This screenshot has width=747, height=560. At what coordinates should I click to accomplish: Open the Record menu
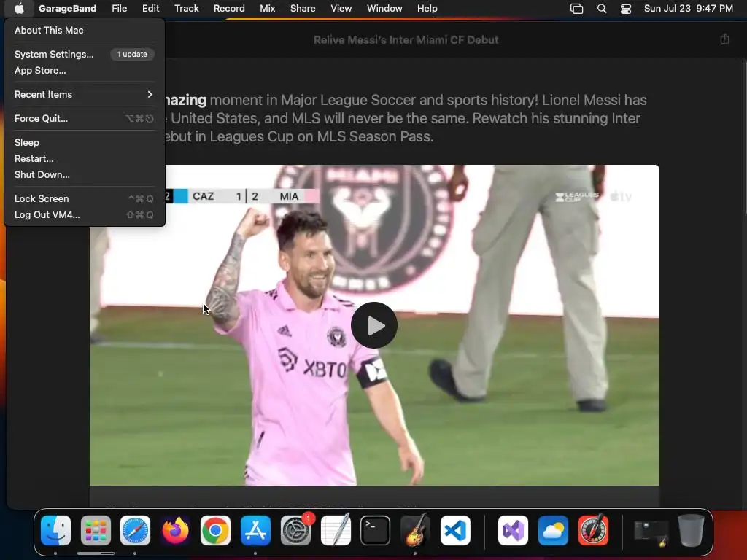(229, 9)
